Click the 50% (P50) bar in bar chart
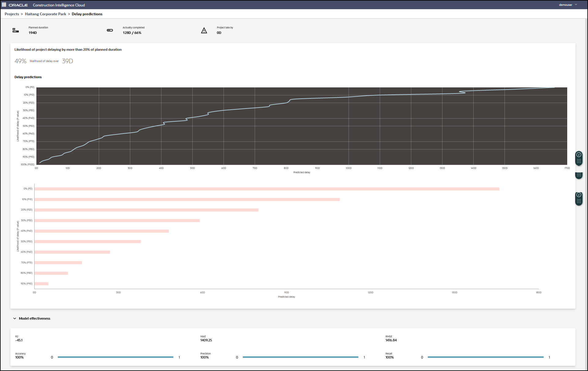Image resolution: width=588 pixels, height=371 pixels. pos(87,241)
